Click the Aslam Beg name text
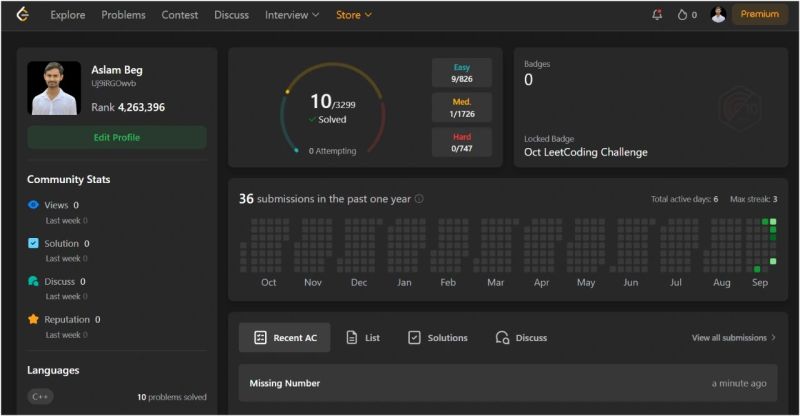 click(x=117, y=70)
